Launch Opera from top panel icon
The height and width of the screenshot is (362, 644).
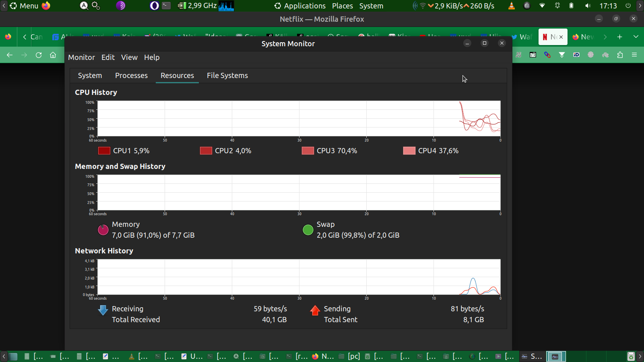(154, 6)
